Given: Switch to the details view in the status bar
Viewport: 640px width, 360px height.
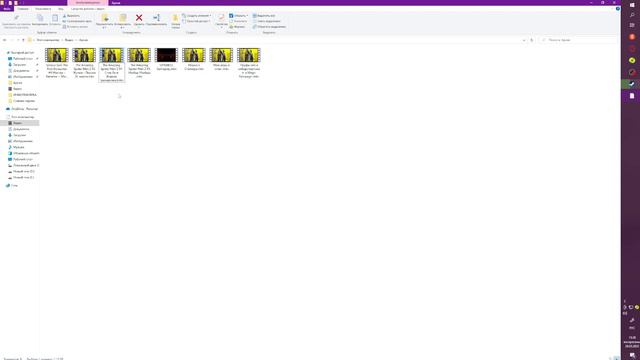Looking at the screenshot, I should (611, 358).
